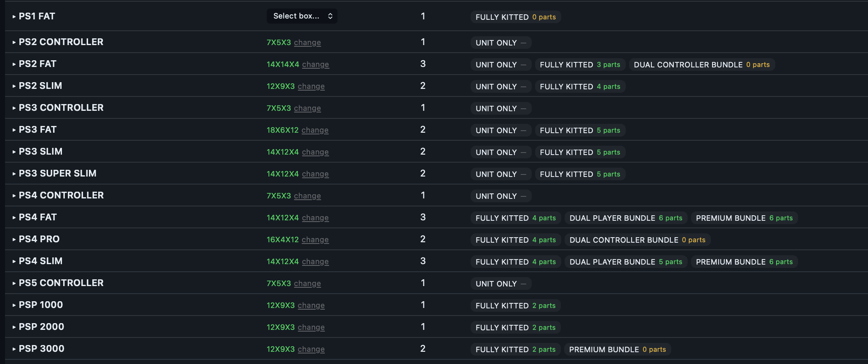This screenshot has width=868, height=364.
Task: Open PS3 FAT's FULLY KITTED 5 parts tag
Action: pos(580,131)
